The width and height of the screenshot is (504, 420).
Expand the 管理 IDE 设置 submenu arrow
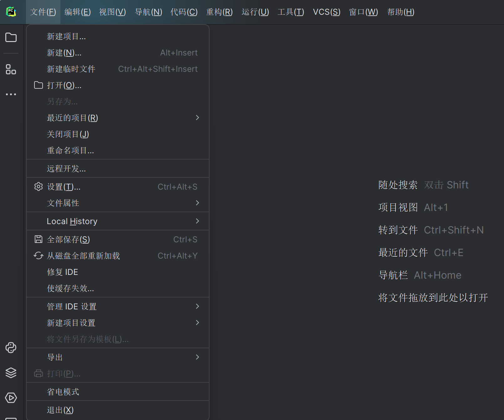point(197,306)
